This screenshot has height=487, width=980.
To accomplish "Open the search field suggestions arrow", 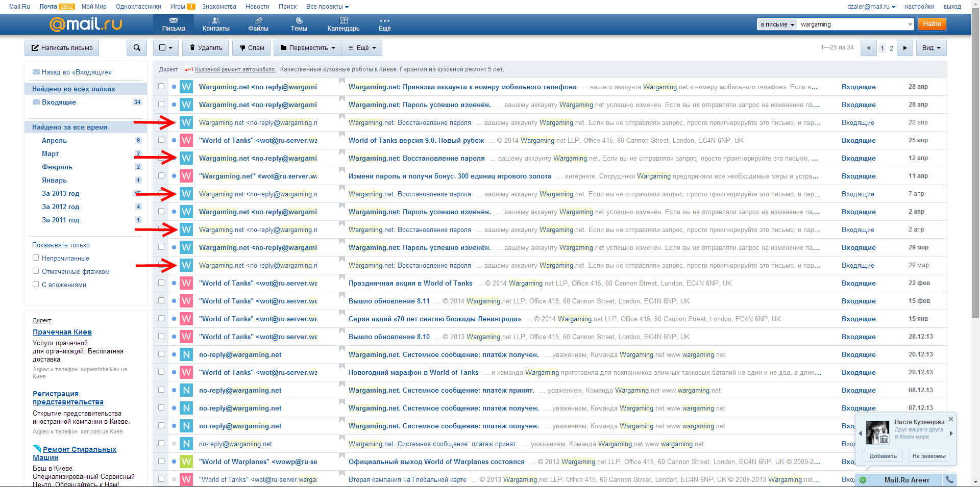I will (910, 24).
